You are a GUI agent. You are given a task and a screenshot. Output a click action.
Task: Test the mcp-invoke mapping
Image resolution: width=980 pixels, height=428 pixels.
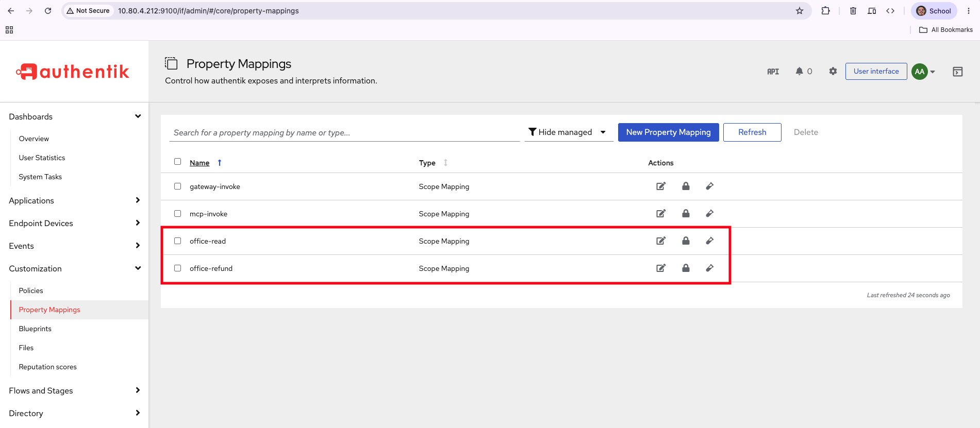tap(710, 213)
